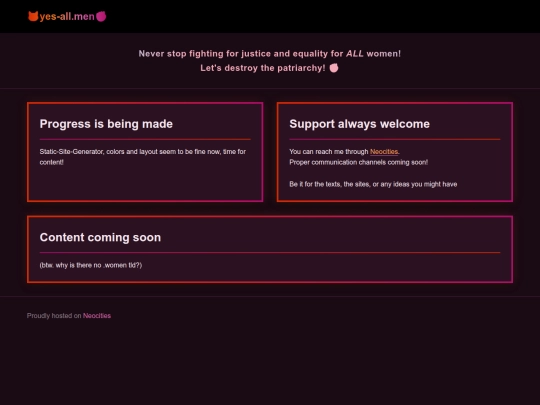Open the Neocities link in the footer

[97, 315]
